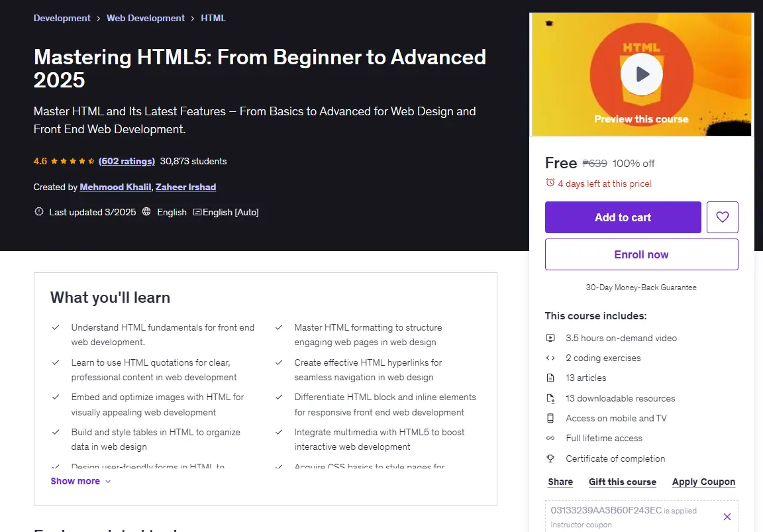
Task: Click the course preview thumbnail image
Action: pos(641,74)
